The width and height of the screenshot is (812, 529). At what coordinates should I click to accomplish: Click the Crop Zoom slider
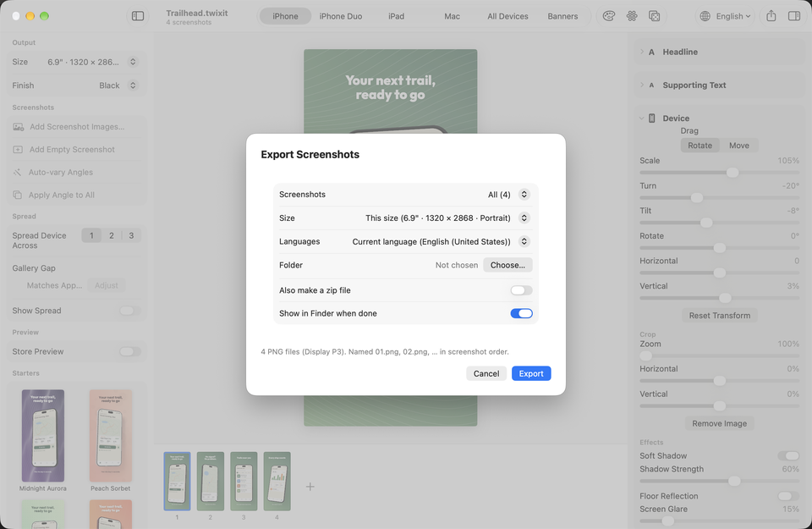point(719,355)
